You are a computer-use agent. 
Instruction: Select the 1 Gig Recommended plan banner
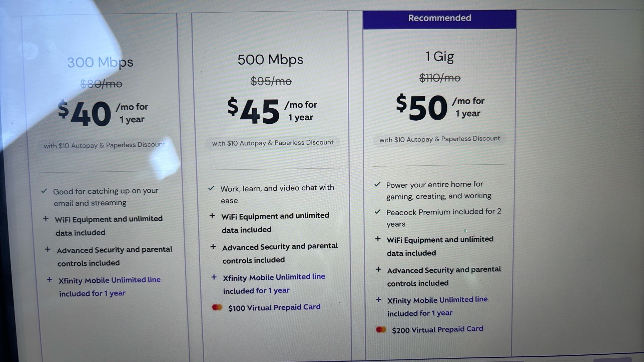439,18
